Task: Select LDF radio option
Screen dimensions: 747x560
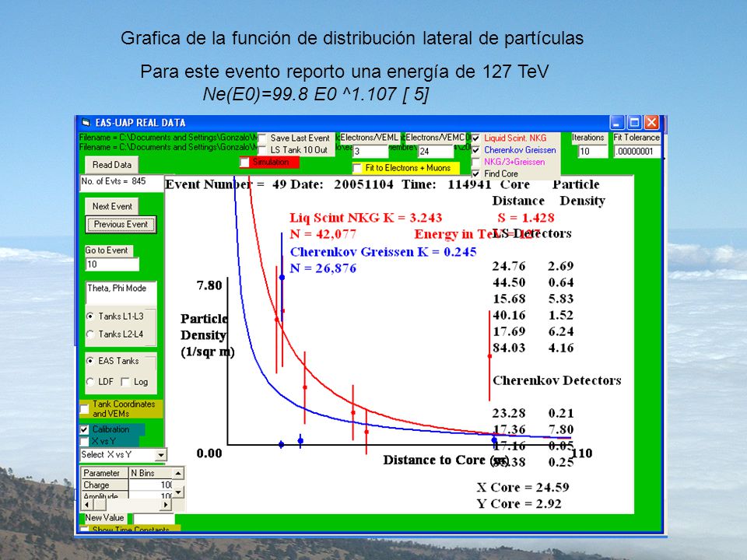Action: [x=90, y=382]
